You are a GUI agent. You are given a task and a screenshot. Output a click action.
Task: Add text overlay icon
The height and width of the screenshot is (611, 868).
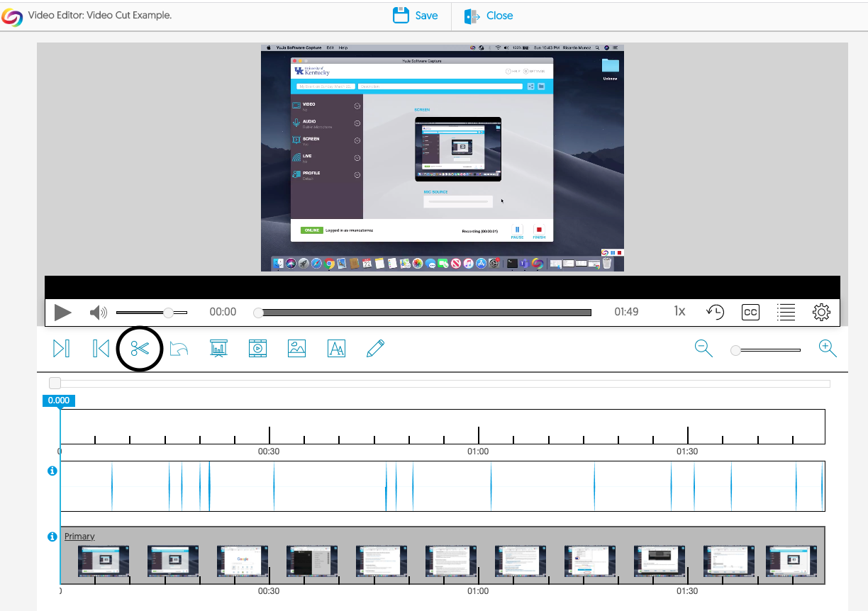pyautogui.click(x=336, y=348)
